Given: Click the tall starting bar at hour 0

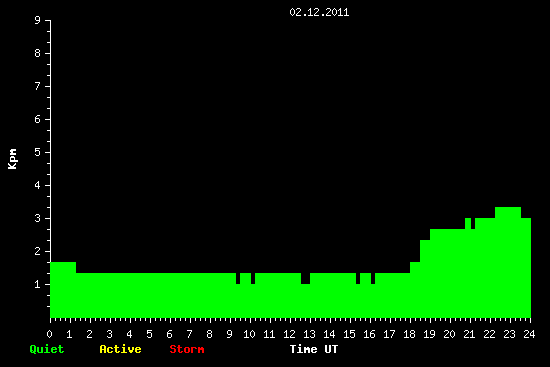Looking at the screenshot, I should 63,290.
